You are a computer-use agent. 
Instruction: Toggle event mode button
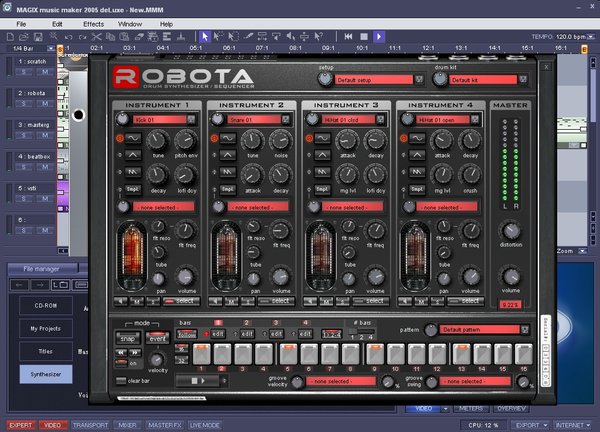[157, 338]
